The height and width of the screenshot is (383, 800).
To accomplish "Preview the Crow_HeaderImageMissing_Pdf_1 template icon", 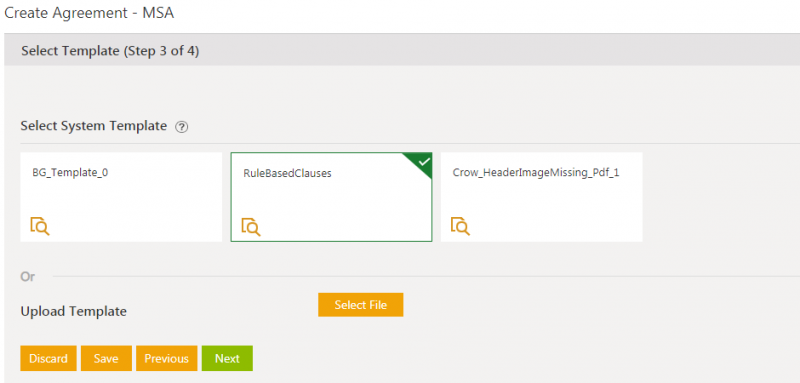I will (x=460, y=226).
